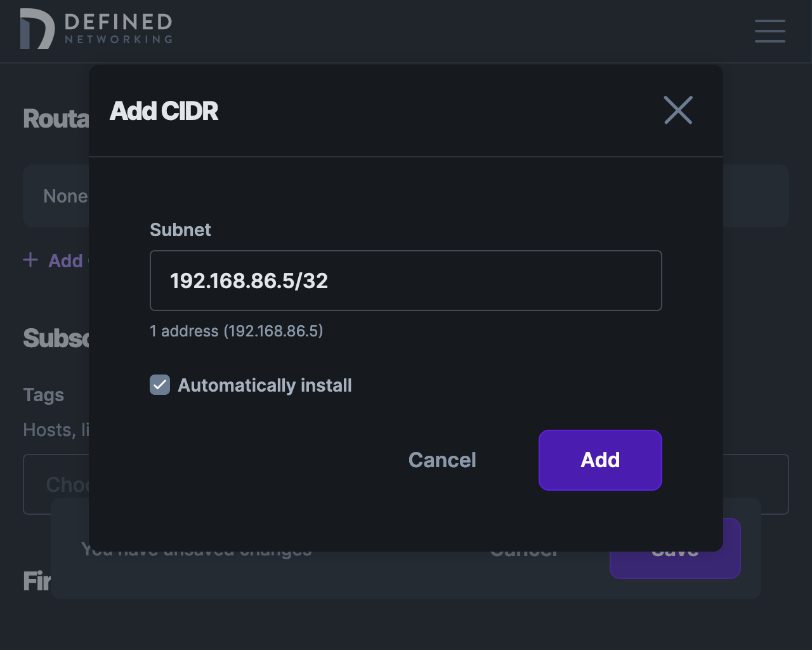Open the None routable IPs dropdown
This screenshot has width=812, height=650.
66,196
